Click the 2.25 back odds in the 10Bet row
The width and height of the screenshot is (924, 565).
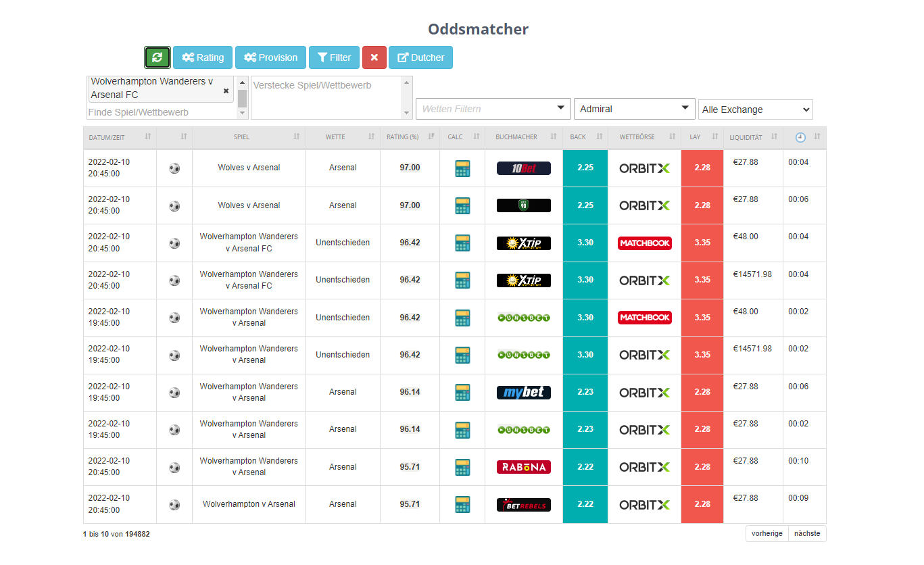(585, 168)
